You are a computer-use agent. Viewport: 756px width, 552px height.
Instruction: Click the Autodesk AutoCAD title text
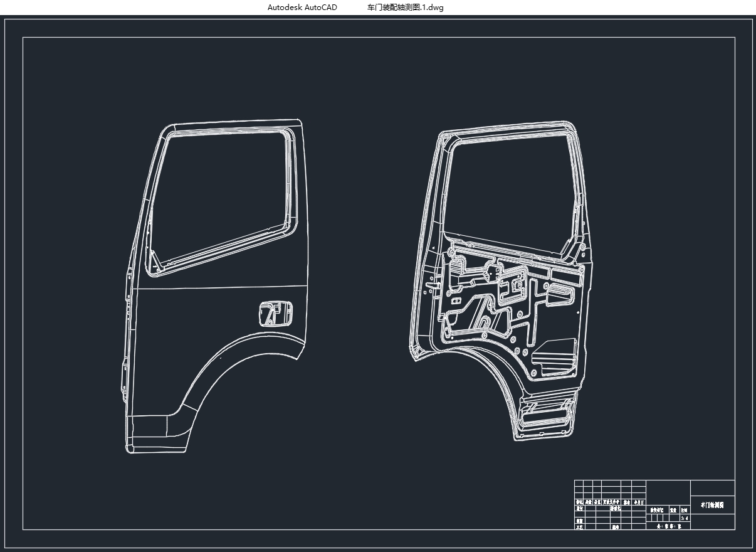tap(302, 8)
